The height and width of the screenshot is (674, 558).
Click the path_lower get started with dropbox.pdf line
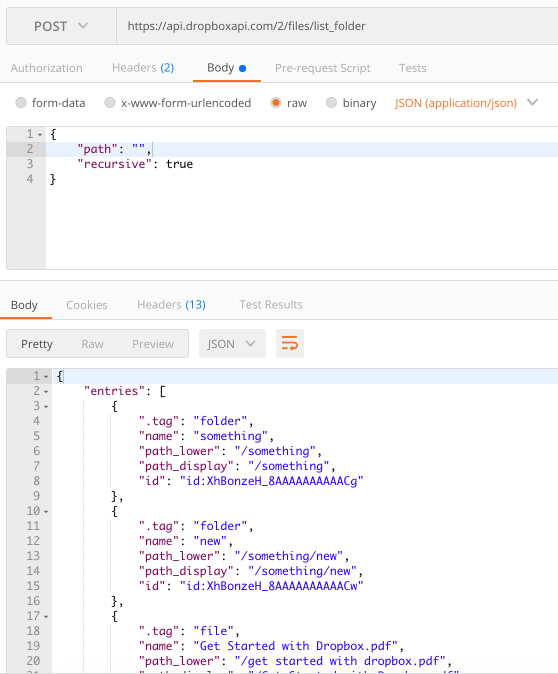coord(295,661)
